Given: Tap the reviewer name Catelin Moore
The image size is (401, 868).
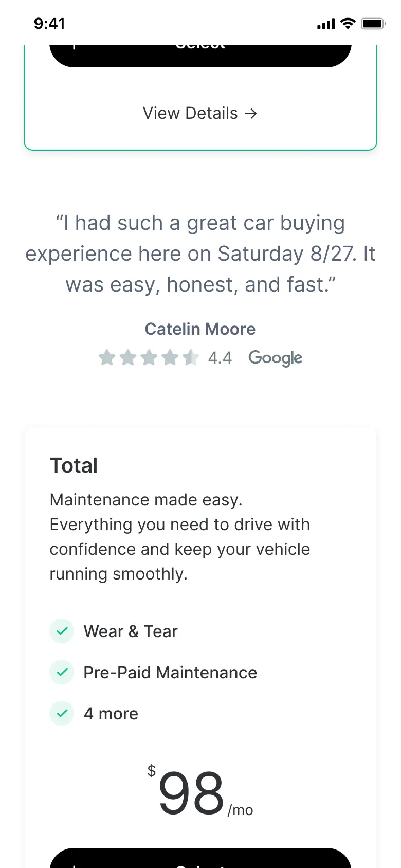Looking at the screenshot, I should pyautogui.click(x=200, y=329).
